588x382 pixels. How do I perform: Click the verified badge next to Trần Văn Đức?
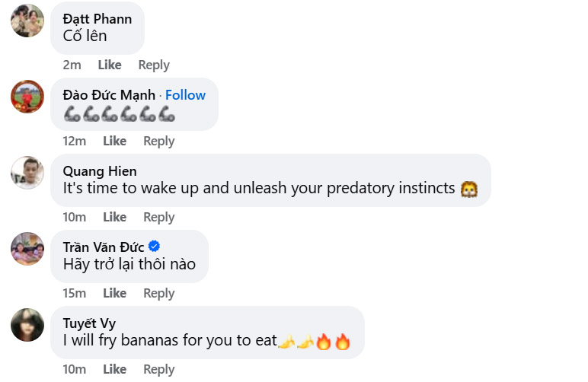154,247
